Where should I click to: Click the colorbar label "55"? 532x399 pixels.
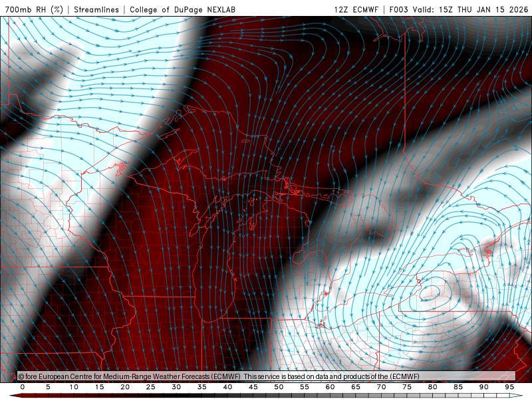click(305, 387)
